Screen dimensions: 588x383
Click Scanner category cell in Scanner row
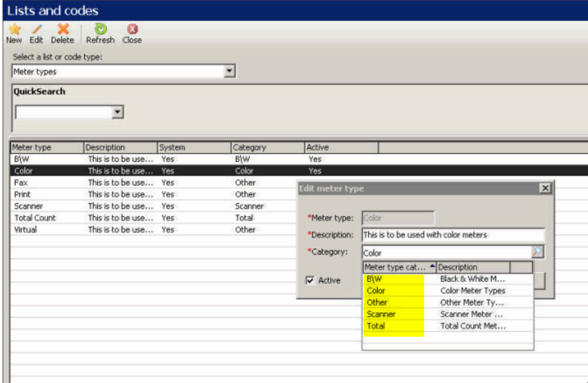(249, 206)
